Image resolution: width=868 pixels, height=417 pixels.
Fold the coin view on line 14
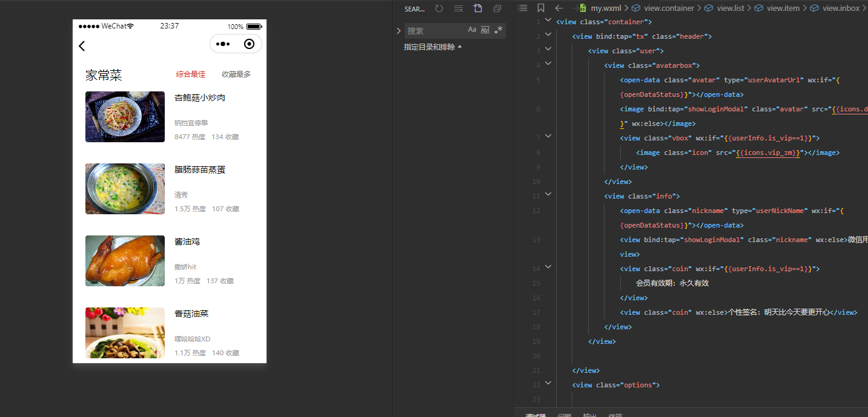click(548, 266)
